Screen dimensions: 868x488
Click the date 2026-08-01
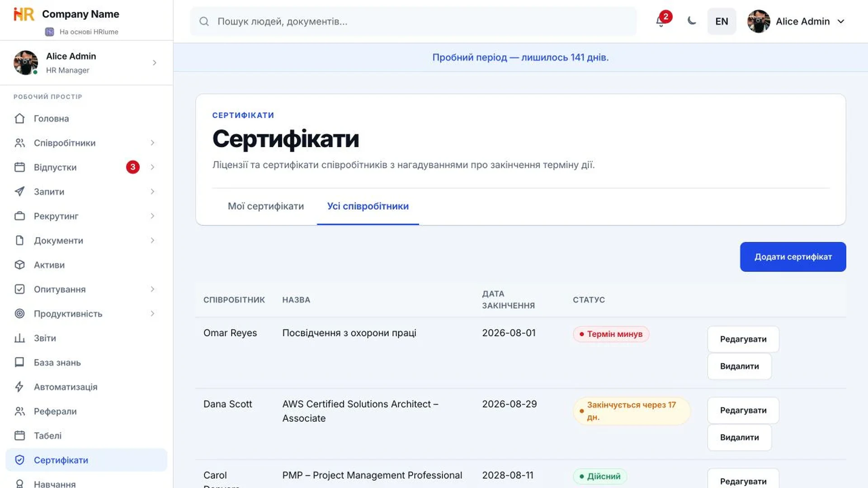coord(509,333)
